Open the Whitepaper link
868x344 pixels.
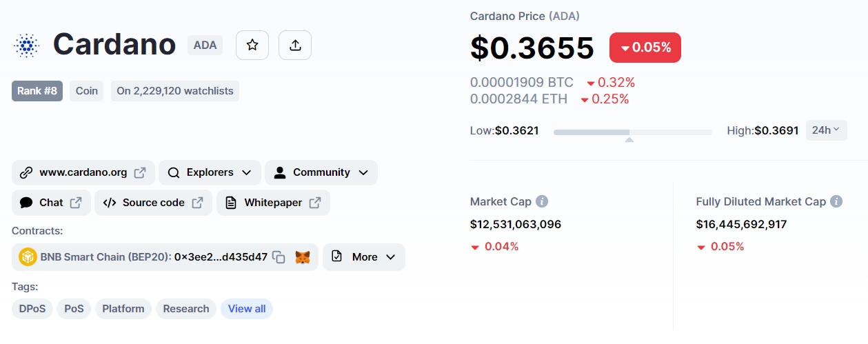coord(273,203)
